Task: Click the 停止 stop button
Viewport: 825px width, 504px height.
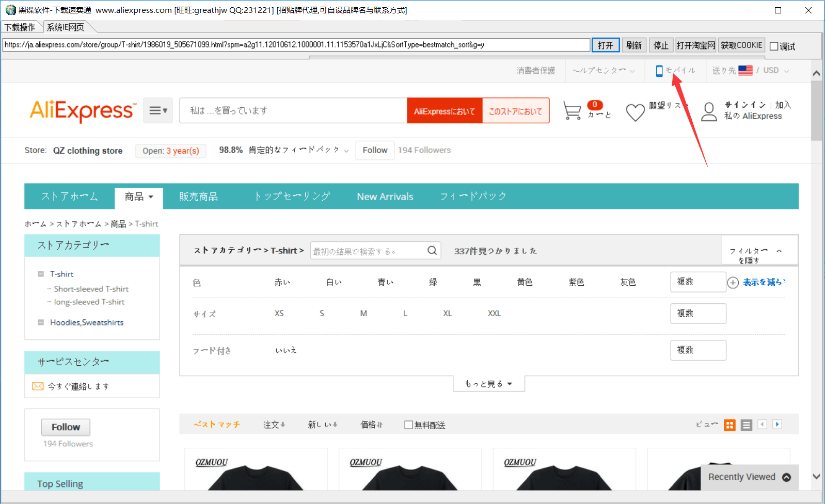Action: click(661, 45)
